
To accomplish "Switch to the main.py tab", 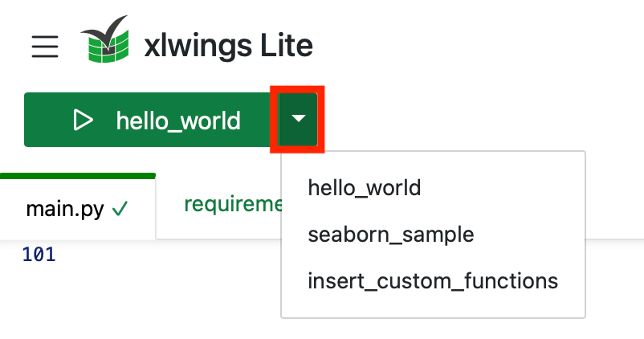I will [x=66, y=210].
